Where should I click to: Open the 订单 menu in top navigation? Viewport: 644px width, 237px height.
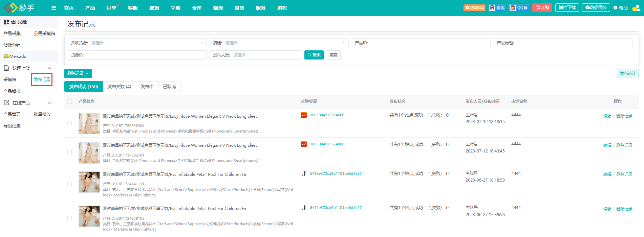tap(111, 8)
